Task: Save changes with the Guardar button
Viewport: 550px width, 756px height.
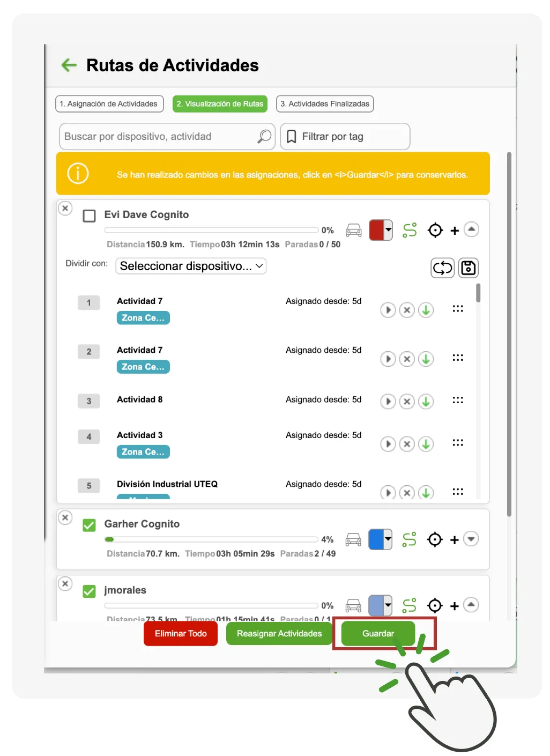Action: tap(378, 634)
